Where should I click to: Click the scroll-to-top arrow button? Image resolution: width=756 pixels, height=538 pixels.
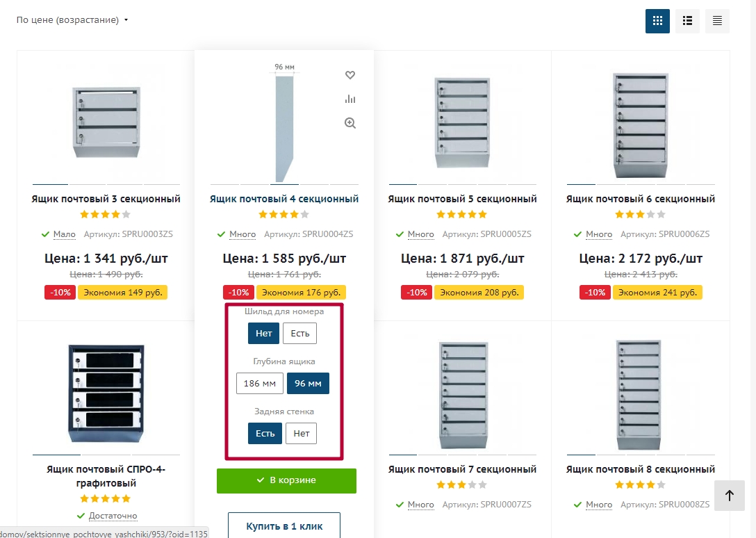[x=729, y=496]
